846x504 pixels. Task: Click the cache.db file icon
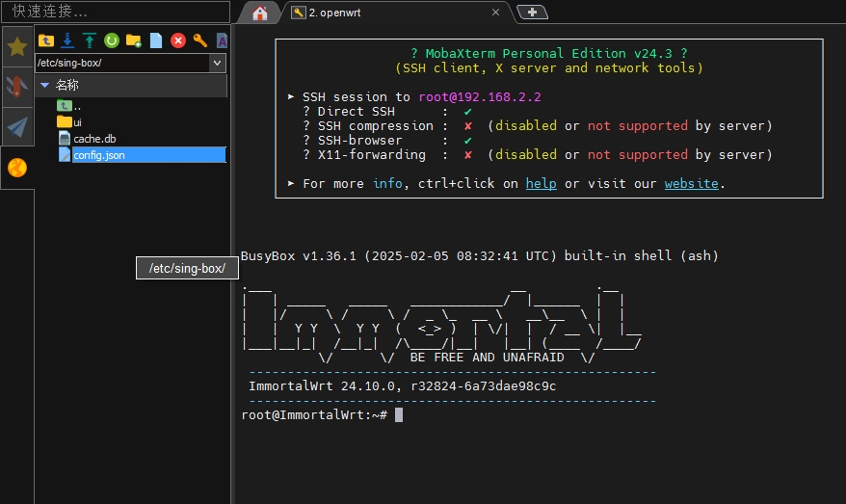point(65,139)
